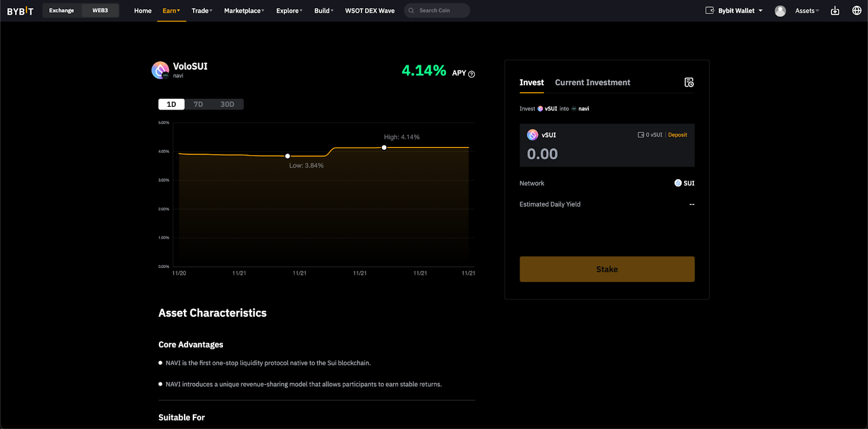The image size is (868, 429).
Task: Open the investment history icon
Action: (x=689, y=82)
